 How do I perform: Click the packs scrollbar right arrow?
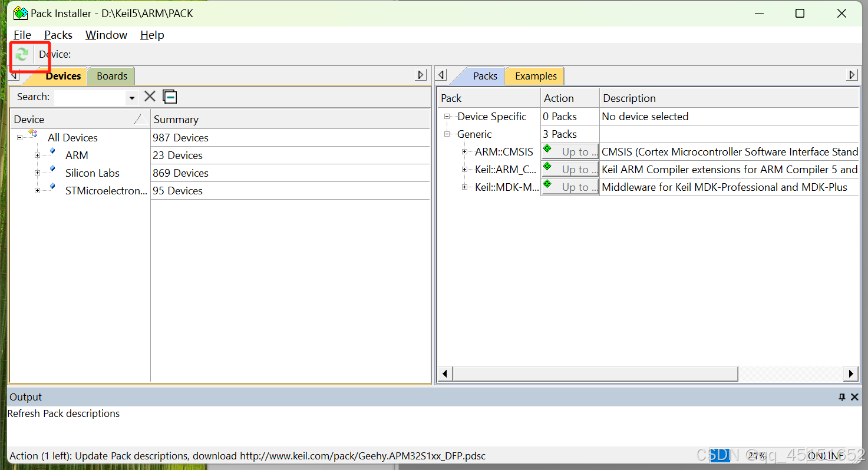pos(851,373)
